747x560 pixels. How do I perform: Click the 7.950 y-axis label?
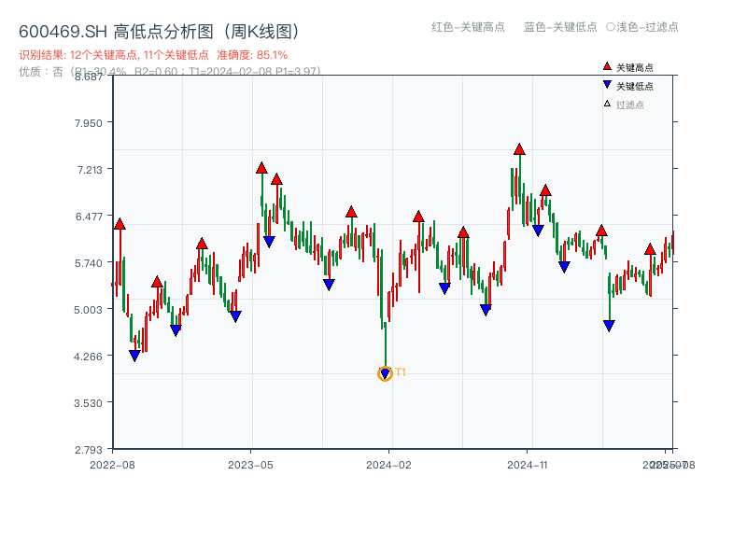pos(88,123)
